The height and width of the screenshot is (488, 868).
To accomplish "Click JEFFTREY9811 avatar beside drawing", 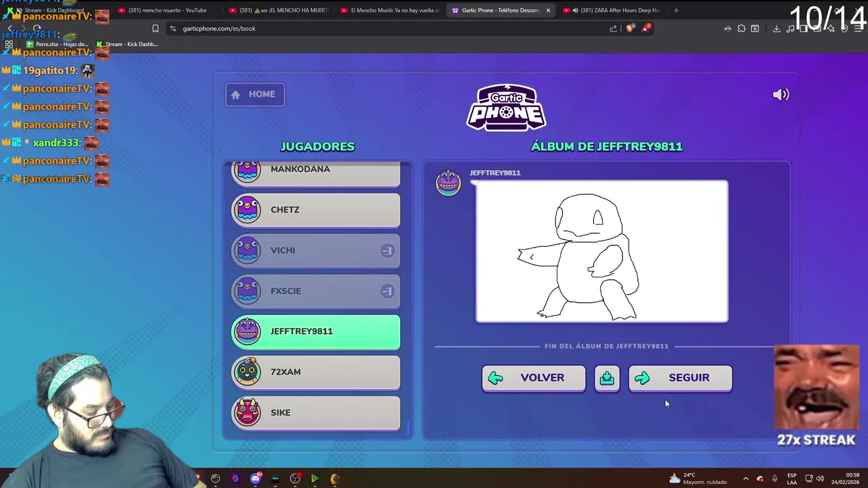I will [x=448, y=182].
